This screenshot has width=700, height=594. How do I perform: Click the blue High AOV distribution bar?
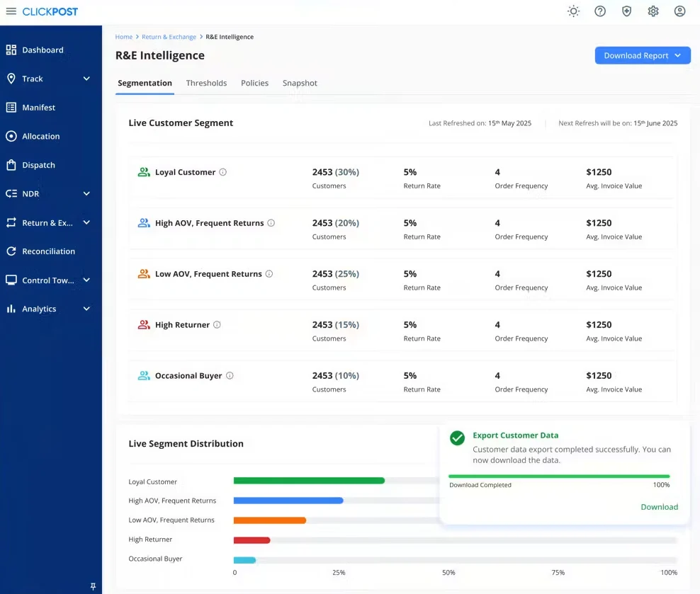click(288, 501)
